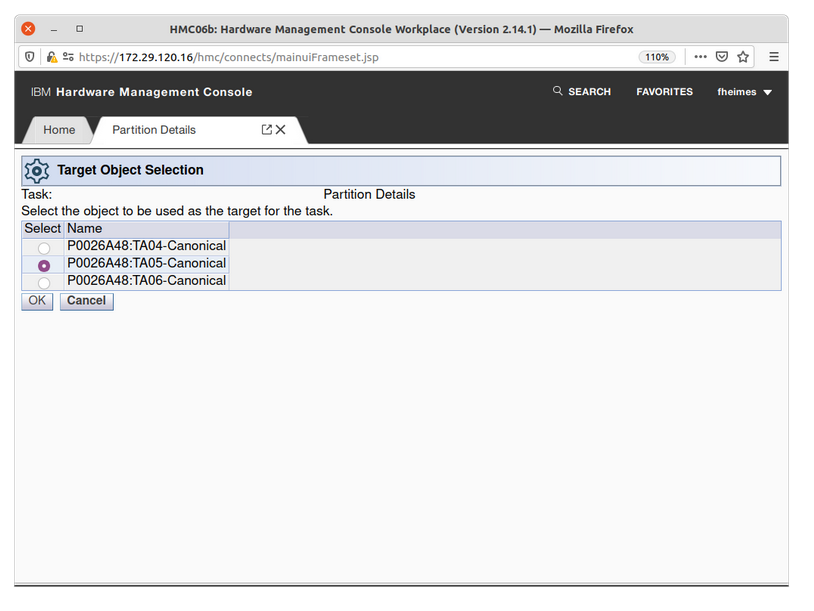Open the FAVORITES menu
The width and height of the screenshot is (814, 611).
[x=664, y=92]
